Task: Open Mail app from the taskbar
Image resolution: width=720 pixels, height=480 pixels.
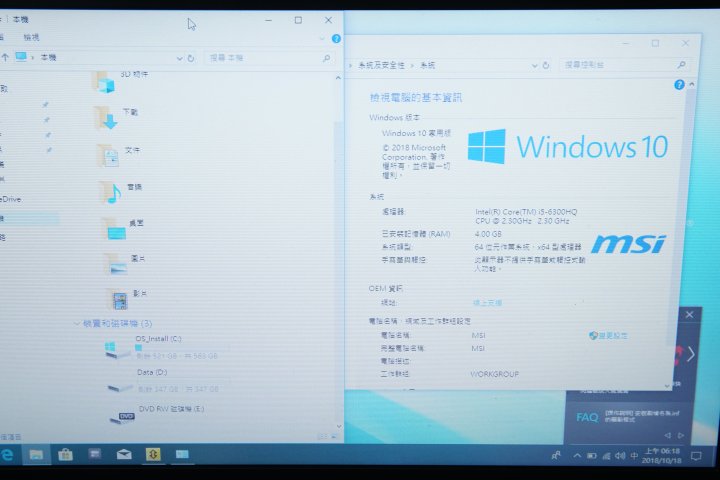Action: point(124,455)
